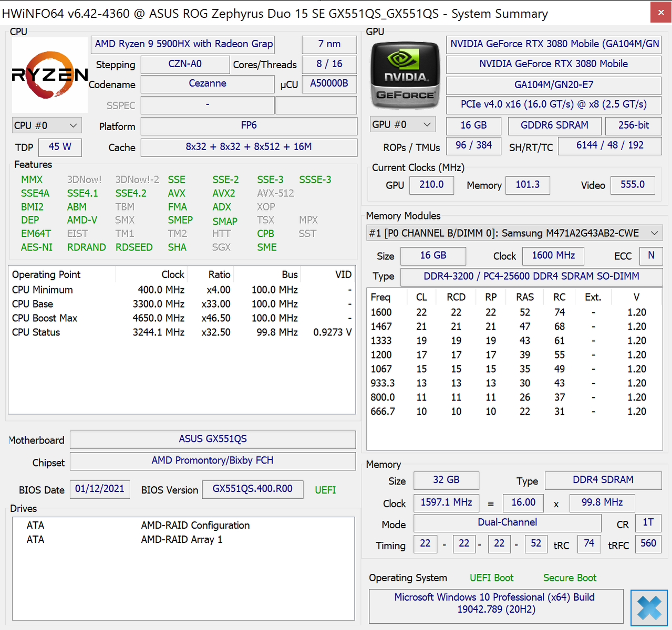Click the 1597.1 MHz memory clock
Image resolution: width=672 pixels, height=630 pixels.
click(446, 503)
